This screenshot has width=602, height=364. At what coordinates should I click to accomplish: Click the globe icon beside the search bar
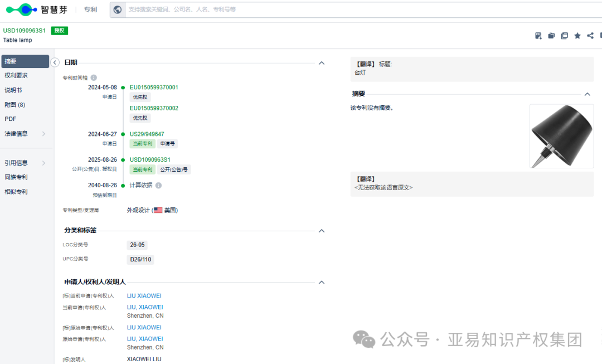[x=116, y=9]
